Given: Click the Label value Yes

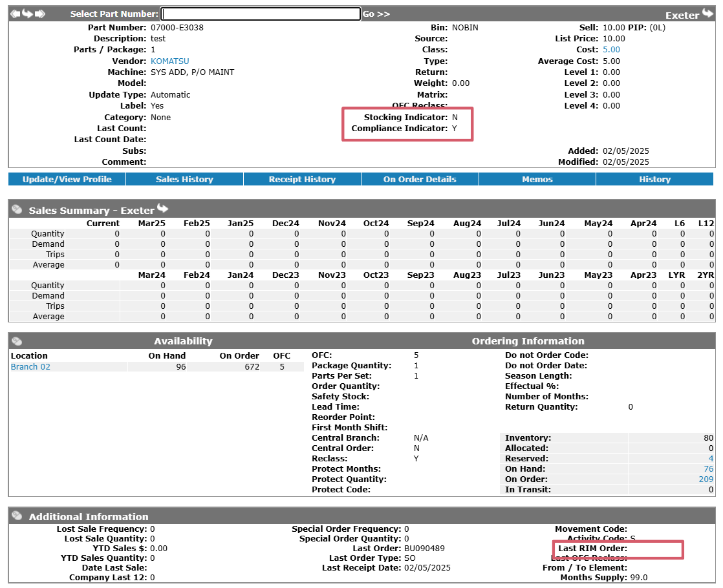Looking at the screenshot, I should tap(157, 106).
